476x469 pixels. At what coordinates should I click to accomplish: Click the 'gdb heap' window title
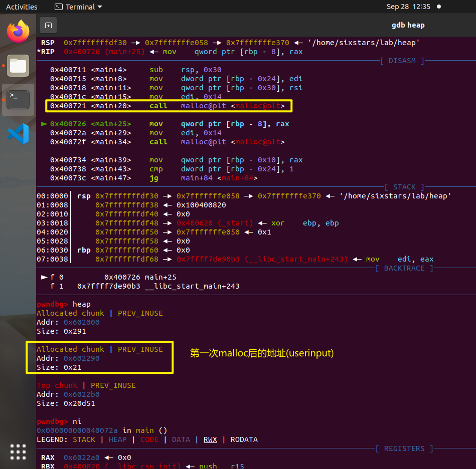click(408, 25)
